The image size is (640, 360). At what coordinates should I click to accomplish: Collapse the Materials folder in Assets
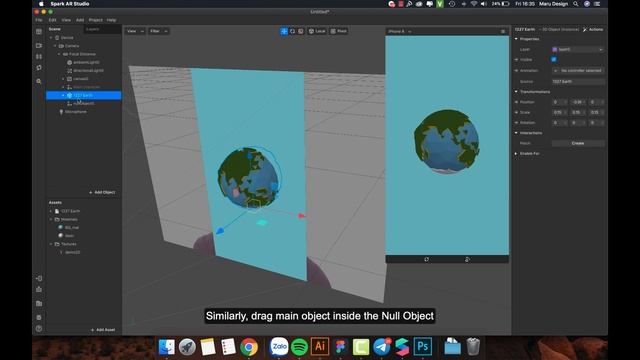(x=51, y=219)
